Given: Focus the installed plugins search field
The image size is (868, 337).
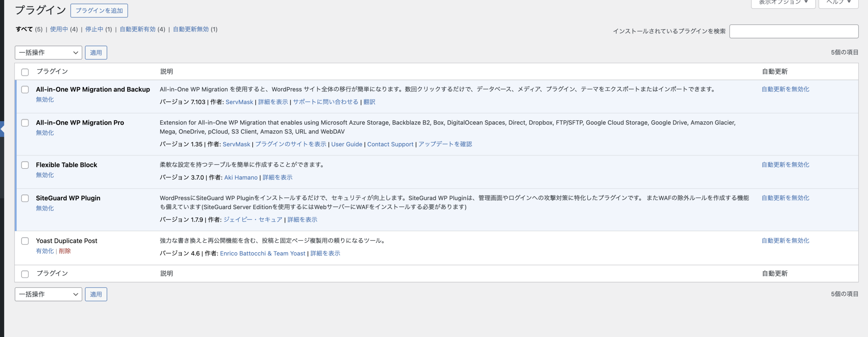Looking at the screenshot, I should click(x=794, y=31).
